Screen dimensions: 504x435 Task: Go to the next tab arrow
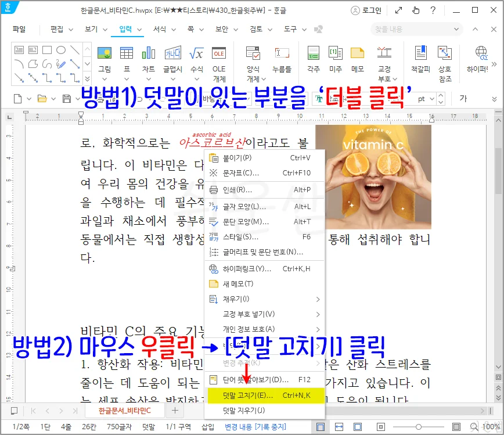(61, 411)
